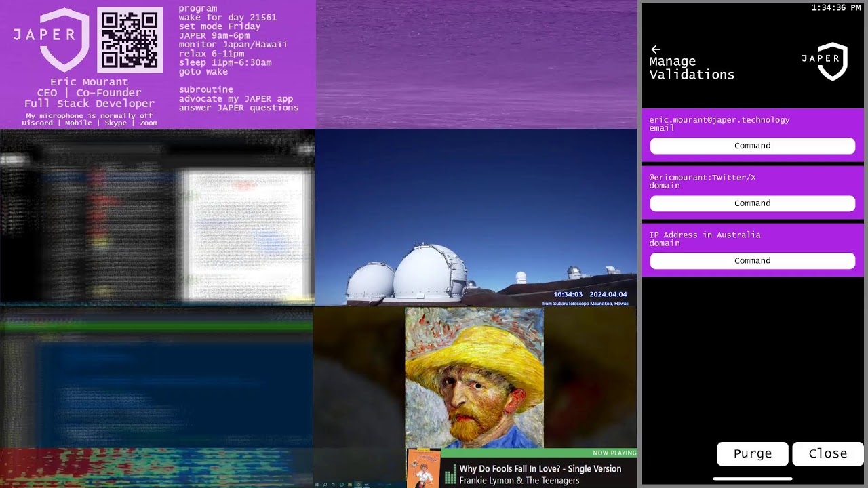Click the webcam timestamp 16:34:03 2024.04.04
The image size is (868, 488).
[x=590, y=295]
